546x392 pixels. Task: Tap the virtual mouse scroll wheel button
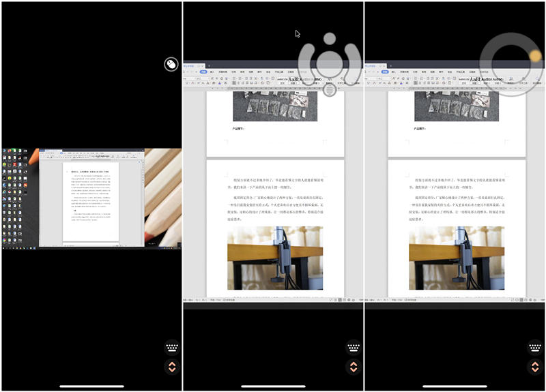tap(330, 89)
